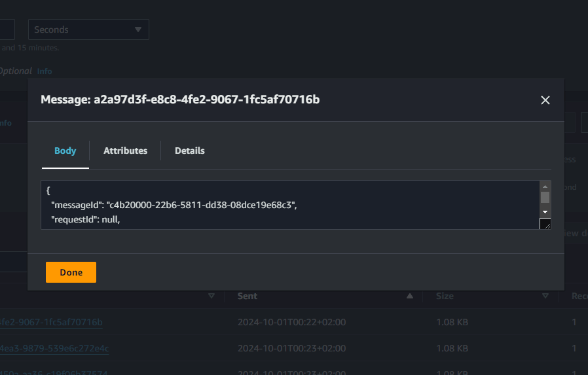Screen dimensions: 588x375
Task: Click the Size column header
Action: click(445, 296)
